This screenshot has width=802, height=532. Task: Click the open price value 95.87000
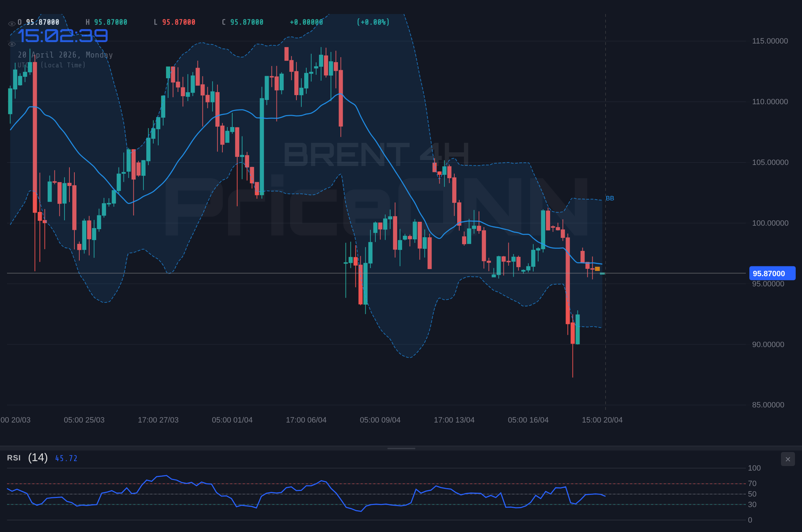42,22
